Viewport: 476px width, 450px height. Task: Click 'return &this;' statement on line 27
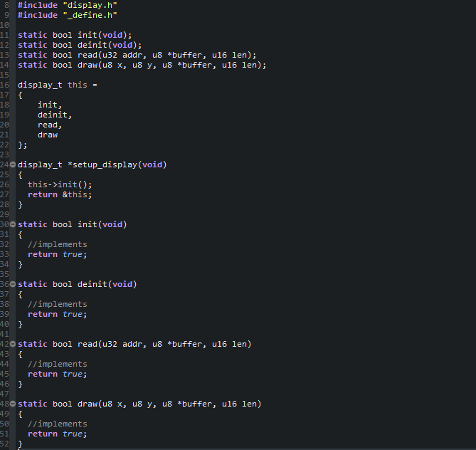tap(60, 195)
